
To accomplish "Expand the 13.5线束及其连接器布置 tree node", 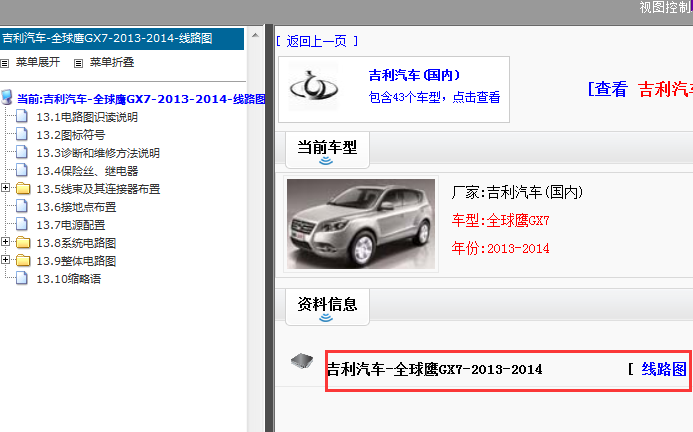I will (x=5, y=188).
